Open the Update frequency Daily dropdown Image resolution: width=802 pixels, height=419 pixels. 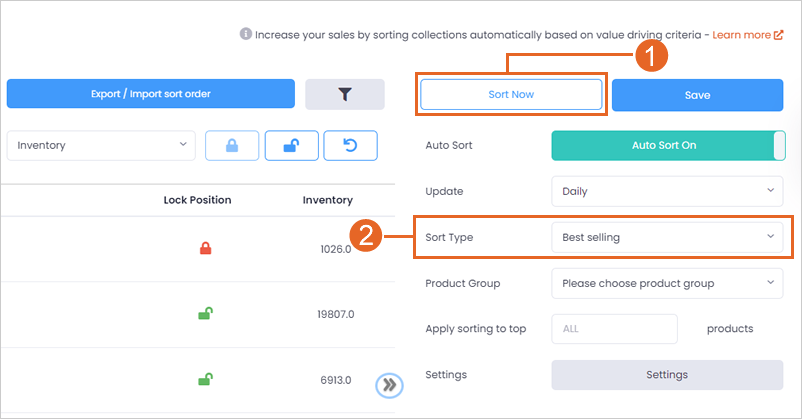667,191
